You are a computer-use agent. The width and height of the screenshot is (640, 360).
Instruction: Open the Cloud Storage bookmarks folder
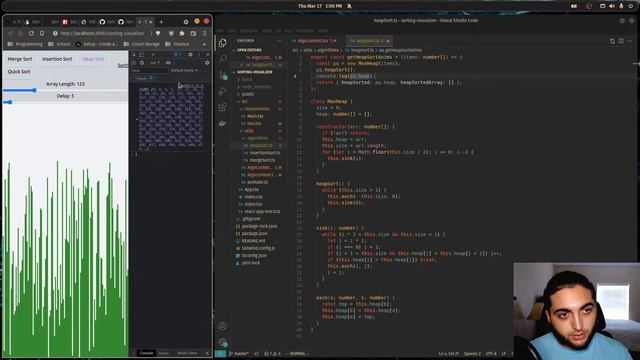pyautogui.click(x=142, y=44)
